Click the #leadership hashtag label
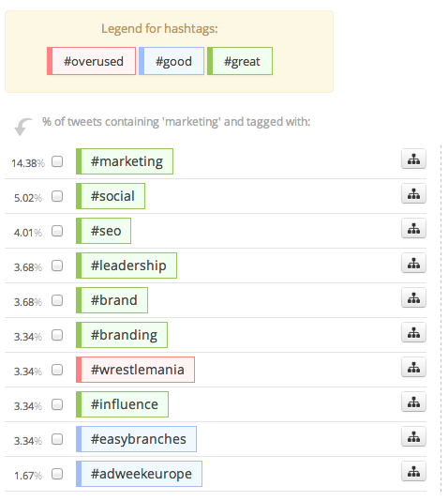The image size is (448, 501). (x=127, y=266)
